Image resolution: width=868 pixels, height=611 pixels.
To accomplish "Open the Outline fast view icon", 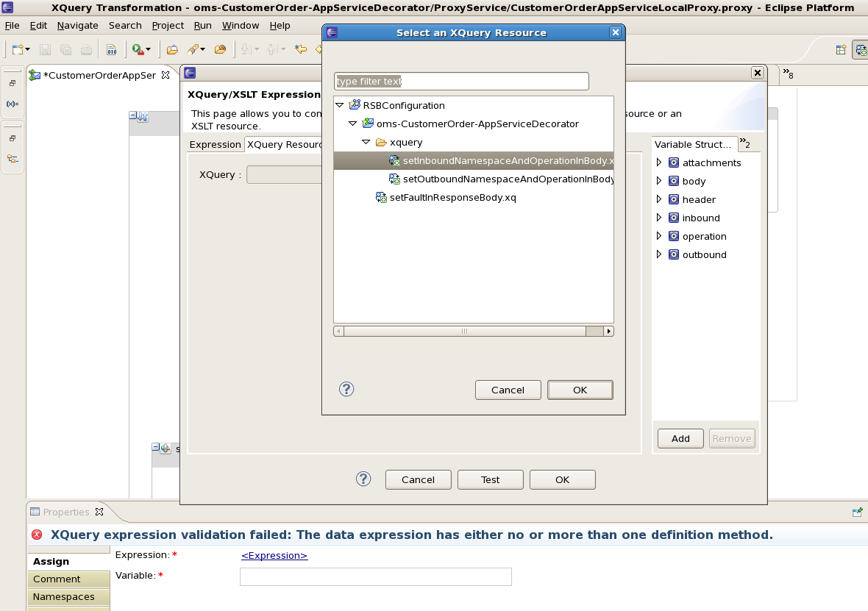I will 13,159.
